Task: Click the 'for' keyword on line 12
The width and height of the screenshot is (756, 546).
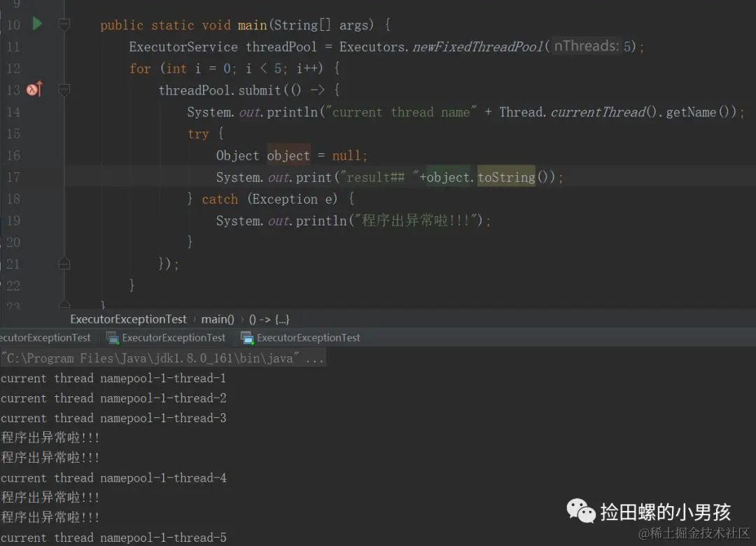Action: pos(140,69)
